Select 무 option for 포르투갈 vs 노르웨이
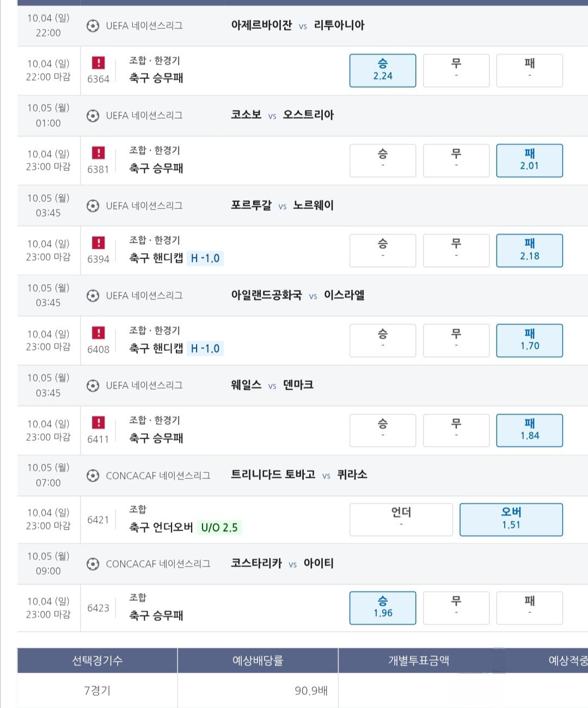Image resolution: width=588 pixels, height=708 pixels. click(456, 250)
